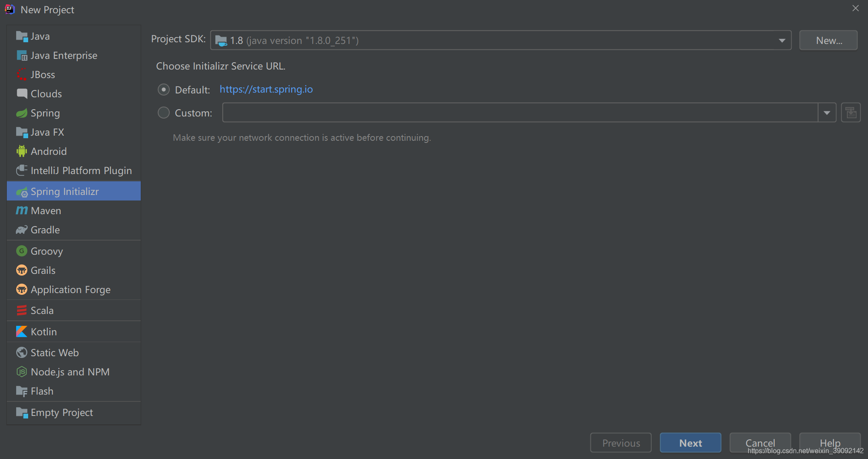The width and height of the screenshot is (868, 459).
Task: Select the Spring project type icon
Action: coord(22,113)
